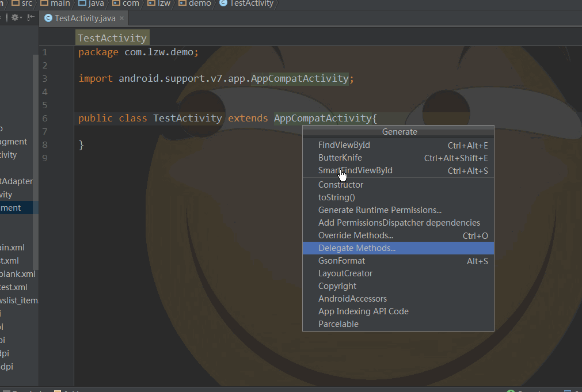Choose FindViewById in Generate menu
Screen dimensions: 582x392
398,145
